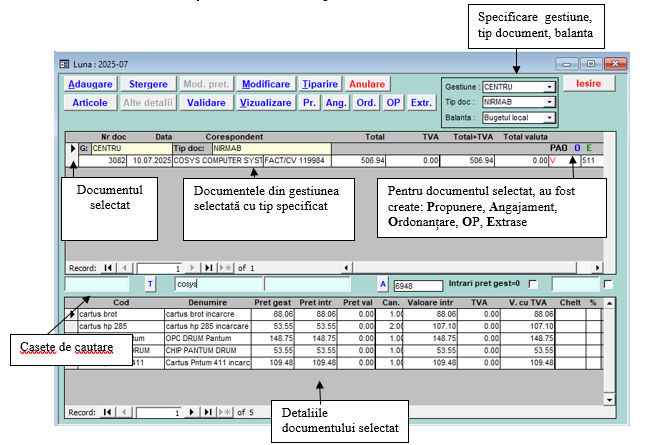Click the search field containing cosys
This screenshot has width=658, height=445.
tap(217, 284)
